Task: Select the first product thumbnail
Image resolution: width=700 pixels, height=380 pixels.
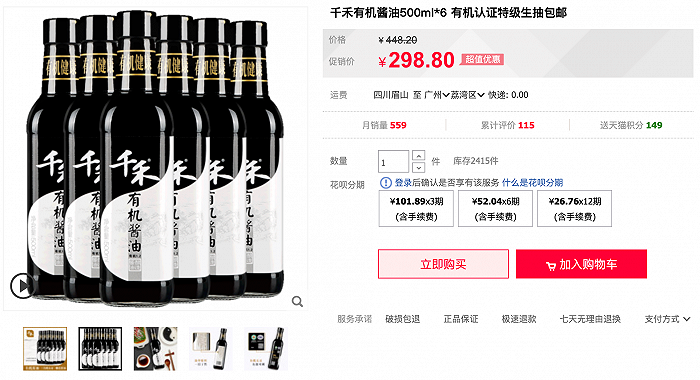Action: click(x=45, y=349)
